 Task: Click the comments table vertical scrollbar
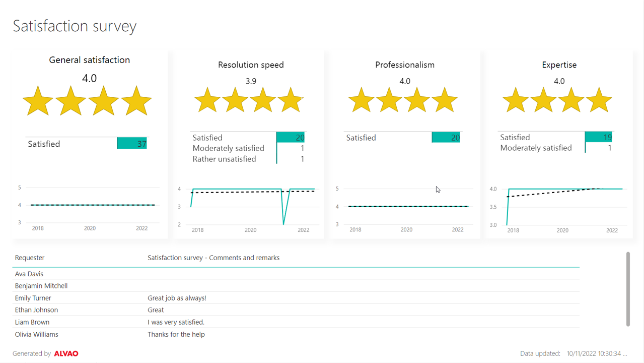628,289
